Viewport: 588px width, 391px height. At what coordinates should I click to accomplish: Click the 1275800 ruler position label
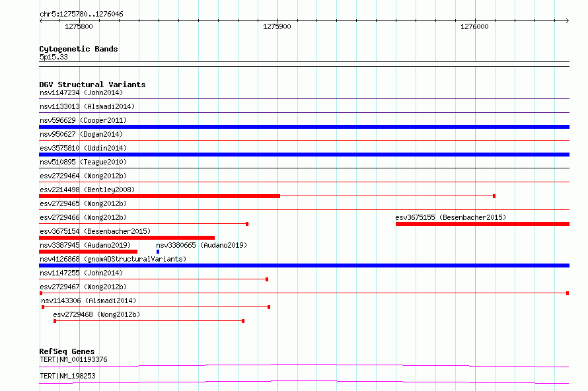(79, 26)
